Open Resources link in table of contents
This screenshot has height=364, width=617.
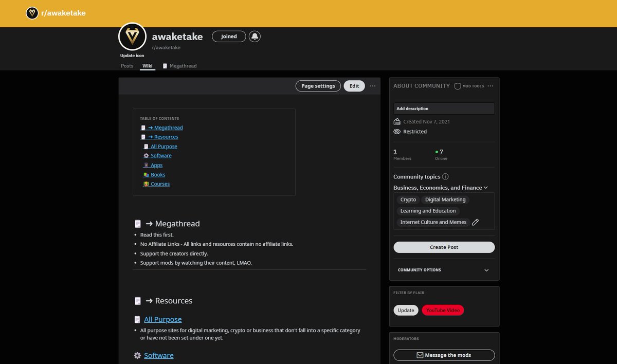pyautogui.click(x=159, y=137)
